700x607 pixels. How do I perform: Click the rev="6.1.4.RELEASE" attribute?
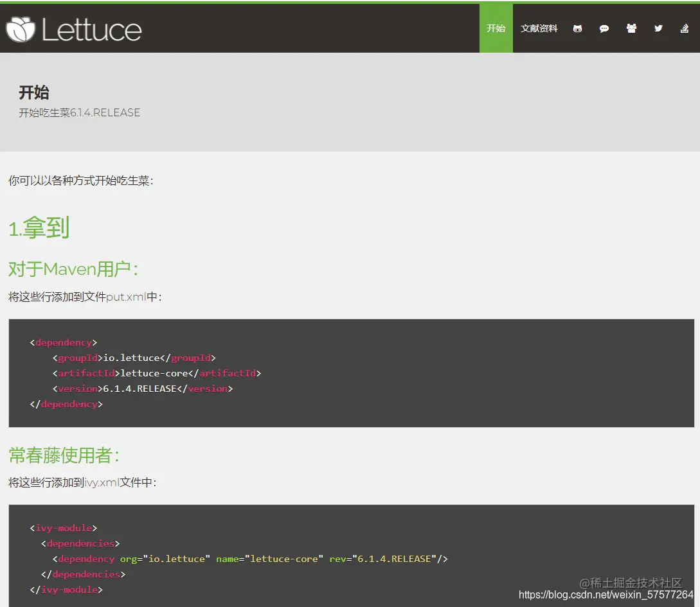(382, 559)
